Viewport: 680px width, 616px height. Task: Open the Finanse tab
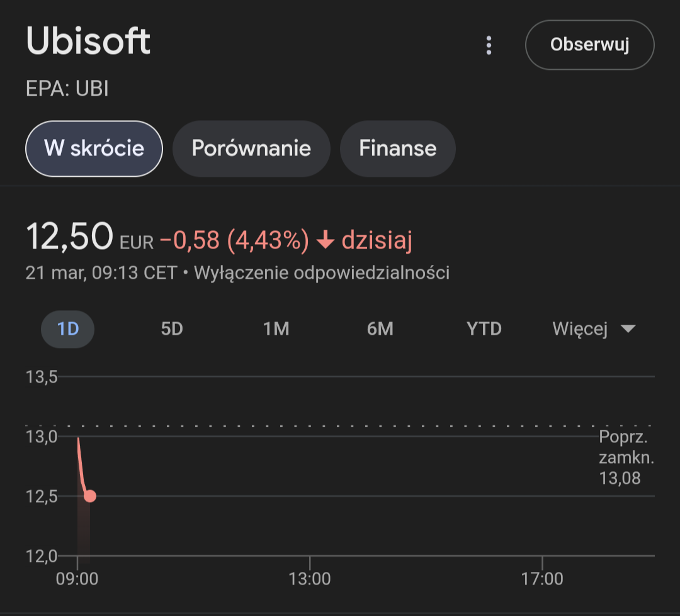point(397,148)
